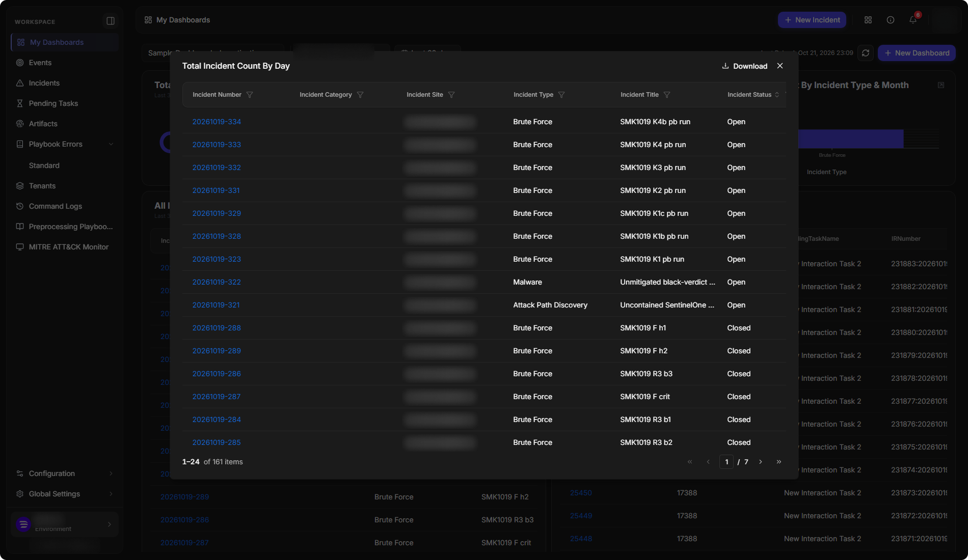Filter the Incident Site column
Image resolution: width=968 pixels, height=560 pixels.
451,95
